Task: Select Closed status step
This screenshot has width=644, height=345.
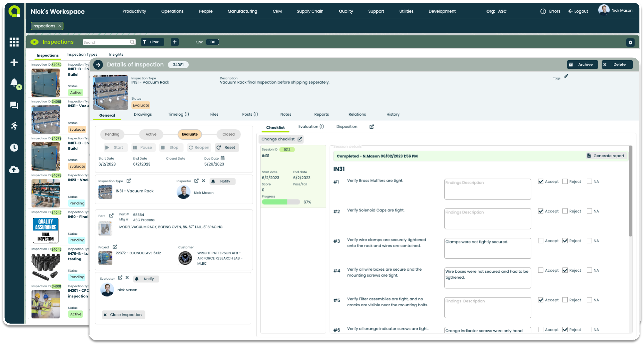Action: (229, 134)
